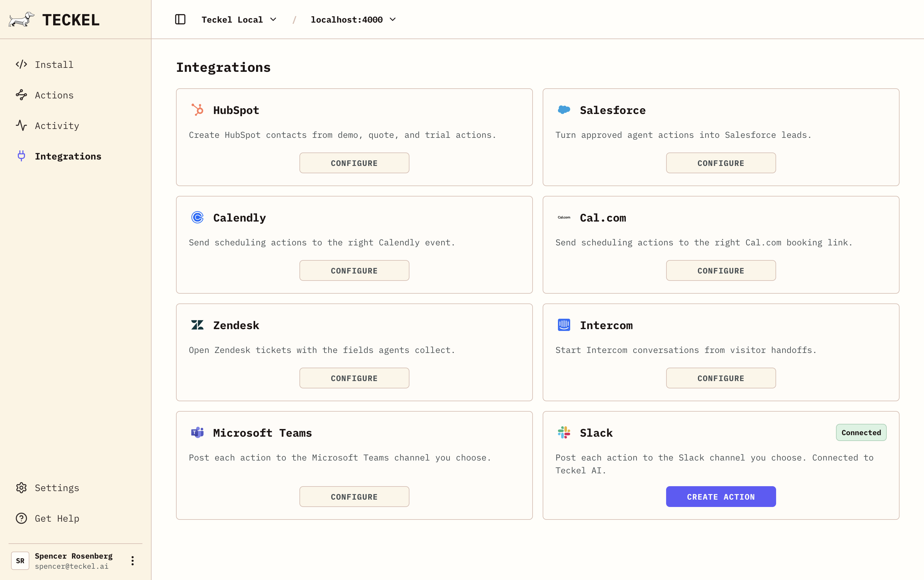Image resolution: width=924 pixels, height=580 pixels.
Task: Configure the Salesforce integration
Action: 721,163
